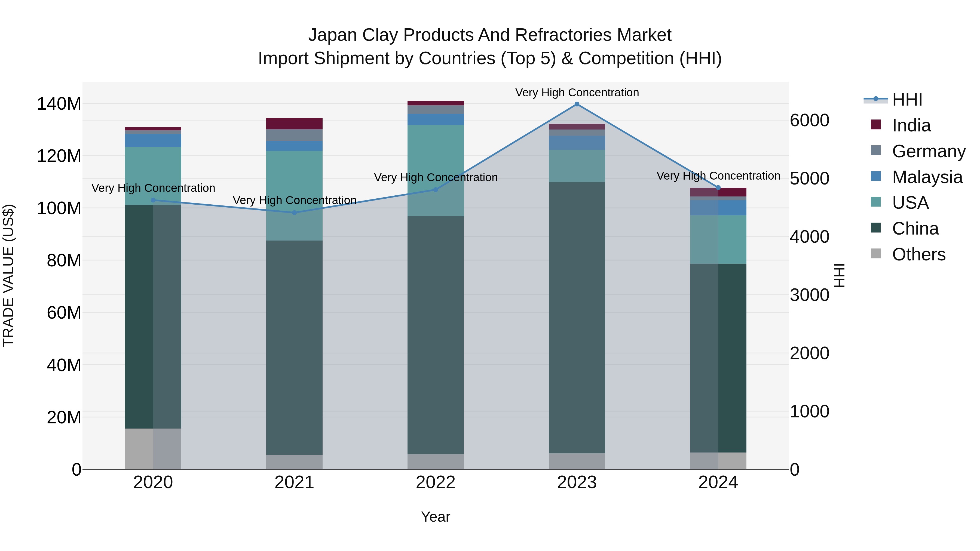Click the China segment of the 2023 bar
The image size is (980, 551).
tap(577, 318)
